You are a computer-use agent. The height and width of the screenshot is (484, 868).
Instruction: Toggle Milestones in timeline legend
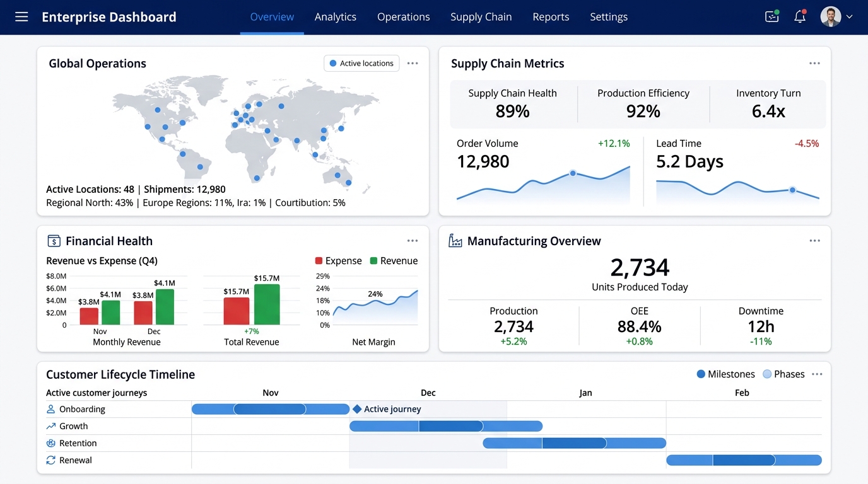coord(725,374)
